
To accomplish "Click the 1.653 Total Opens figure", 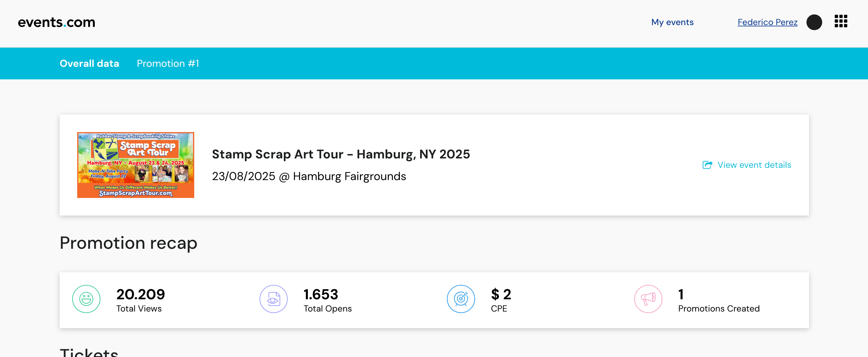I will (x=320, y=294).
